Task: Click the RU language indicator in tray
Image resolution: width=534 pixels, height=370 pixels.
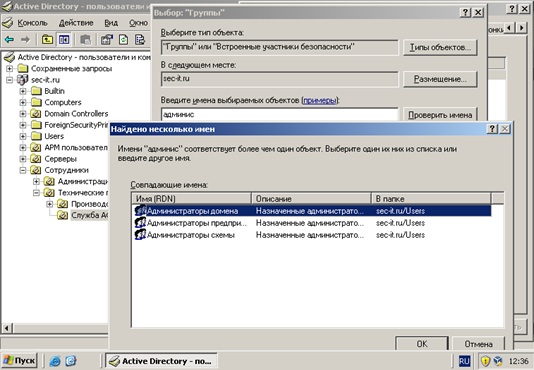Action: tap(464, 361)
